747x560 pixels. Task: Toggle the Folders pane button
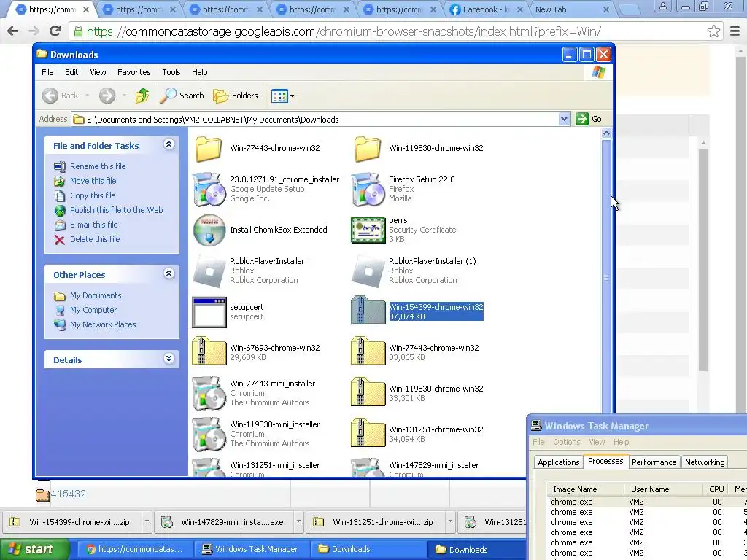click(236, 96)
